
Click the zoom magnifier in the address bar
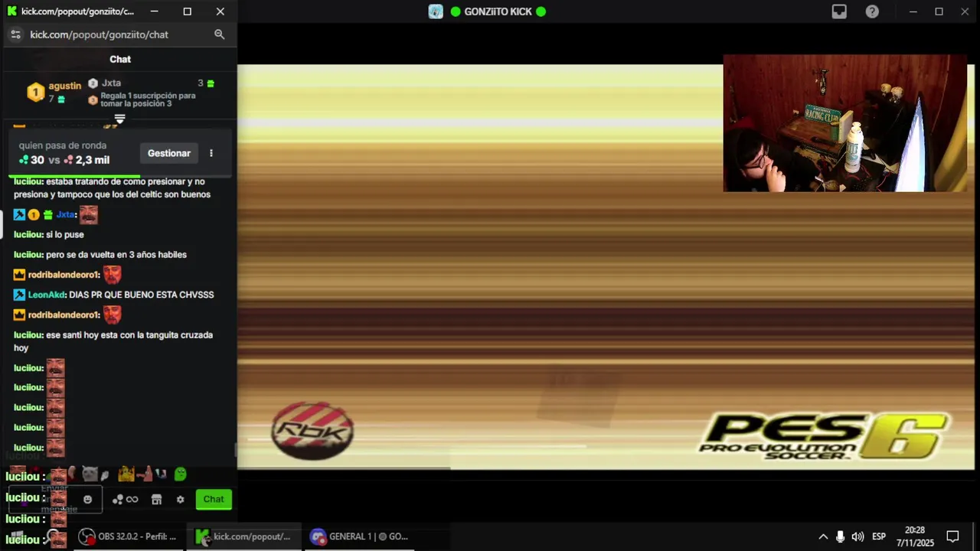(x=219, y=34)
